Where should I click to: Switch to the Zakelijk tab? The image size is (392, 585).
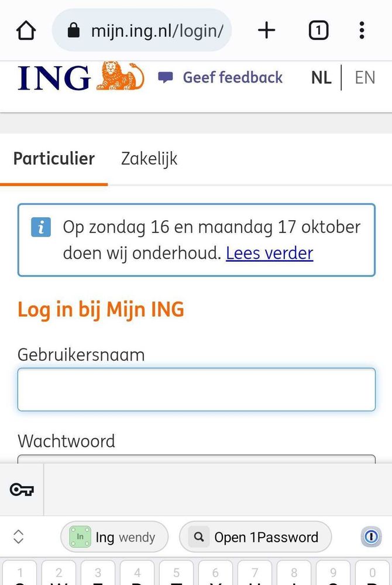[149, 159]
